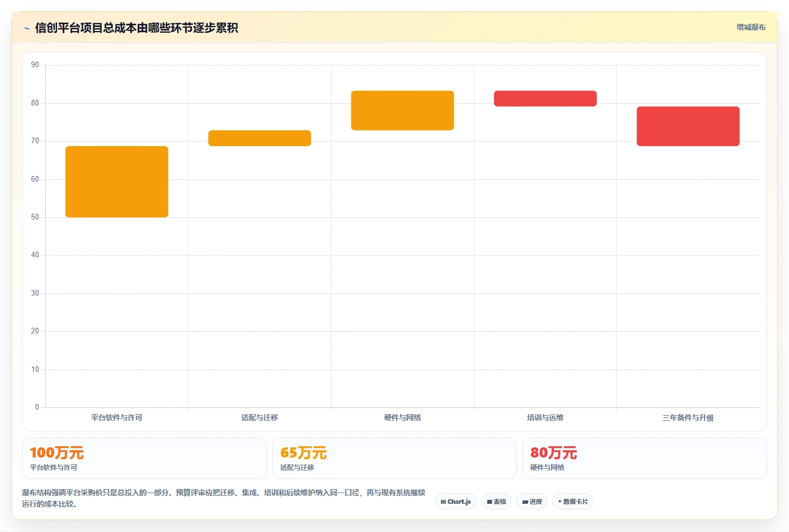The height and width of the screenshot is (532, 789).
Task: Click the y-axis value 70
Action: pyautogui.click(x=35, y=141)
